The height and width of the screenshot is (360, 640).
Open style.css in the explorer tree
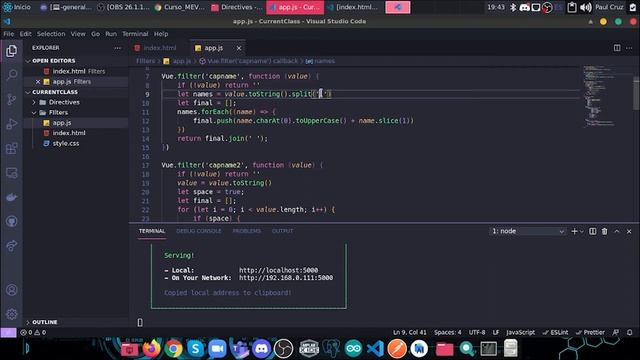pyautogui.click(x=66, y=144)
